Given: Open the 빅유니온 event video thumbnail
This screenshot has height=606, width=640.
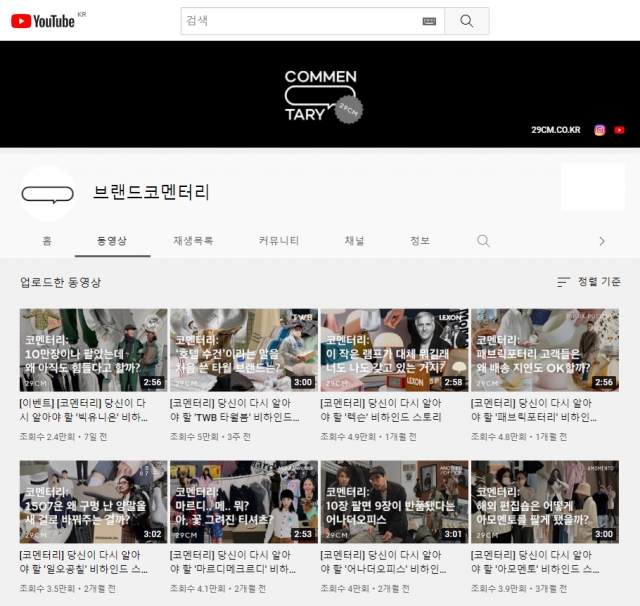Looking at the screenshot, I should coord(93,350).
